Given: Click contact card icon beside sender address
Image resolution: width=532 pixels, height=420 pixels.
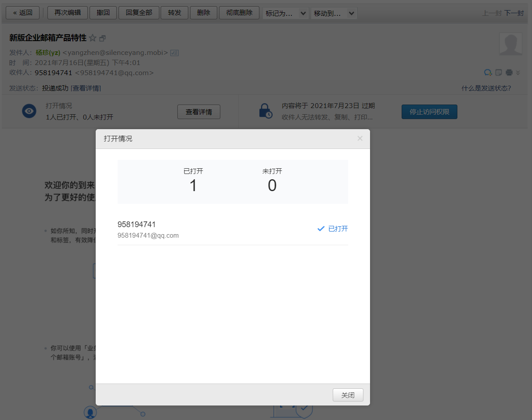Looking at the screenshot, I should point(174,53).
